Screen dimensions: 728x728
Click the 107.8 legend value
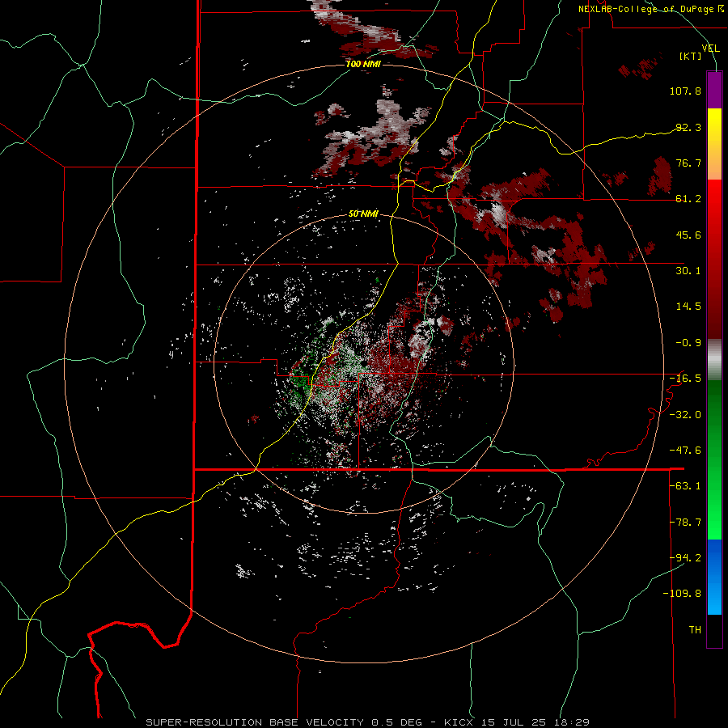685,91
